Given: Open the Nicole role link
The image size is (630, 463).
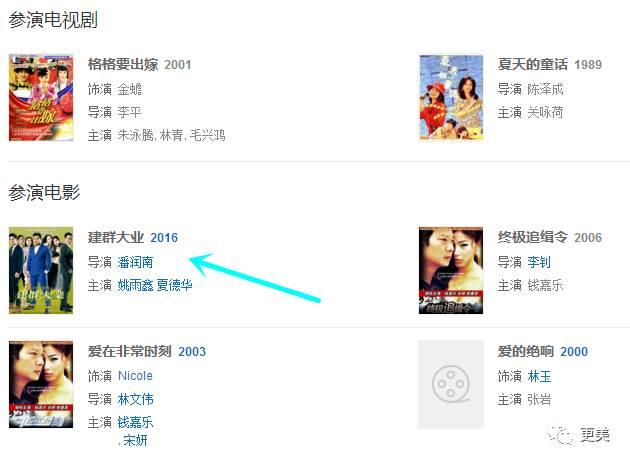Looking at the screenshot, I should tap(135, 376).
